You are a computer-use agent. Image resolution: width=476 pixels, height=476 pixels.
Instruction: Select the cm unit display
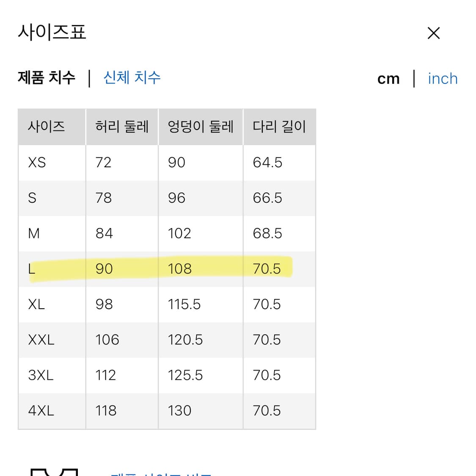(388, 78)
